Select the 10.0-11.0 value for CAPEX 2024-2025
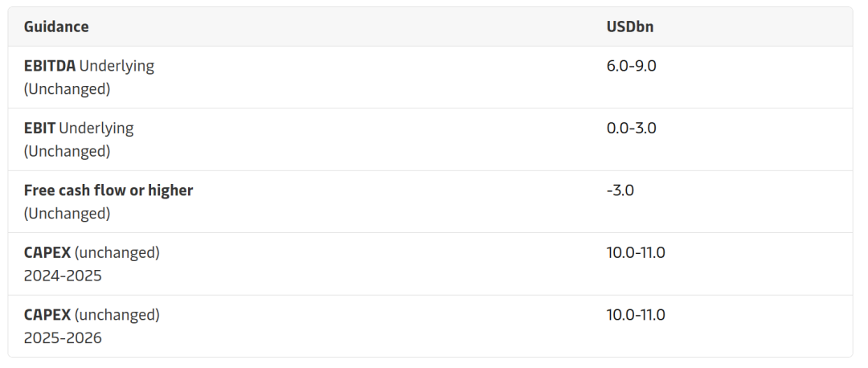868x368 pixels. click(636, 253)
